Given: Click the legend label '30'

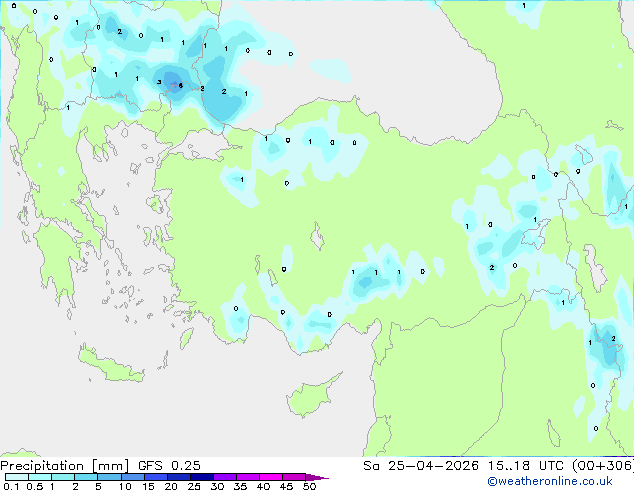Looking at the screenshot, I should pos(217,486).
